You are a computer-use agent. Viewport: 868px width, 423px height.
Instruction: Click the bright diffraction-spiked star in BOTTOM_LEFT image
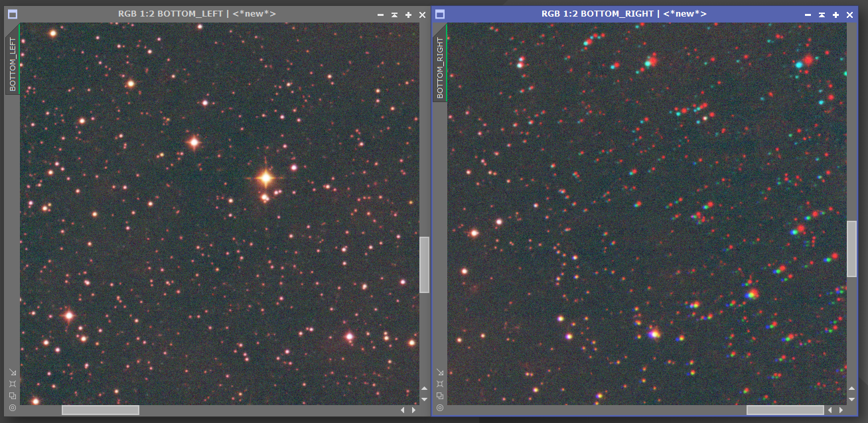pyautogui.click(x=265, y=178)
